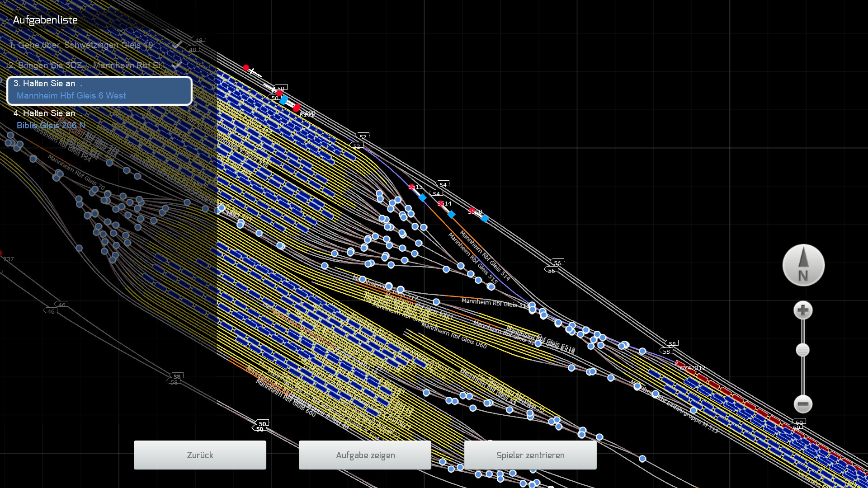Click the north compass icon

click(803, 265)
